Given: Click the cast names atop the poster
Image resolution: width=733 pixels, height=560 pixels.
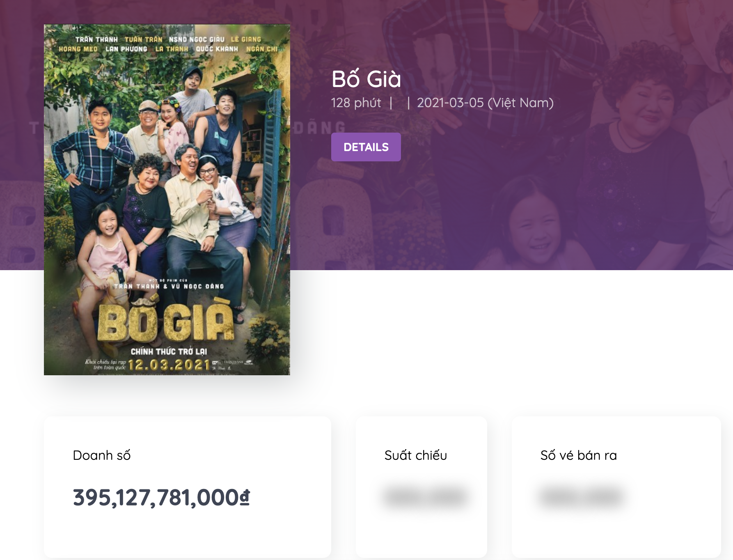Looking at the screenshot, I should pos(168,44).
